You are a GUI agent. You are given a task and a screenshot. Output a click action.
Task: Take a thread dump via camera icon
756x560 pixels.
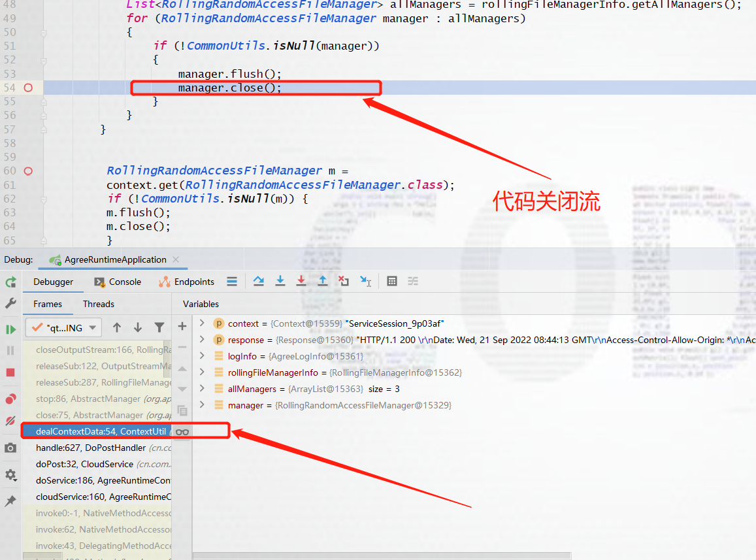(10, 448)
